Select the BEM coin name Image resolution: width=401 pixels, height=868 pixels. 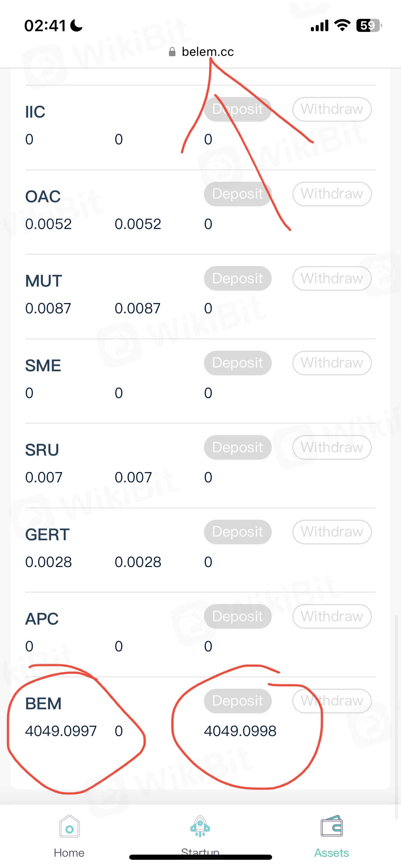click(x=43, y=703)
